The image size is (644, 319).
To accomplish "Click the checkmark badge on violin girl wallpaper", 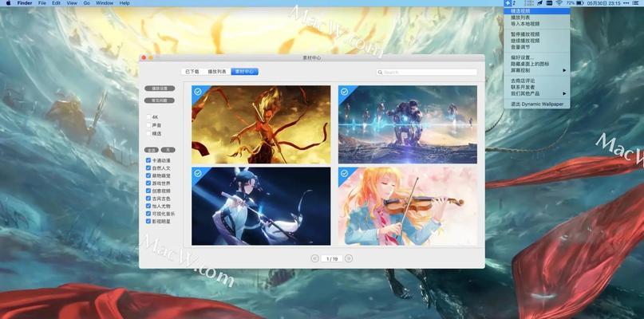I will pos(344,173).
